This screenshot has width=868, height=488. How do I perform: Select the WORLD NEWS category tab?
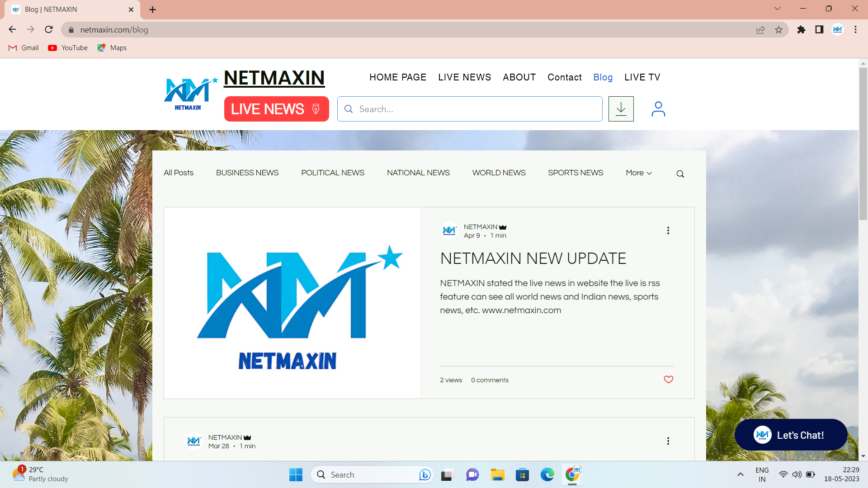point(499,173)
